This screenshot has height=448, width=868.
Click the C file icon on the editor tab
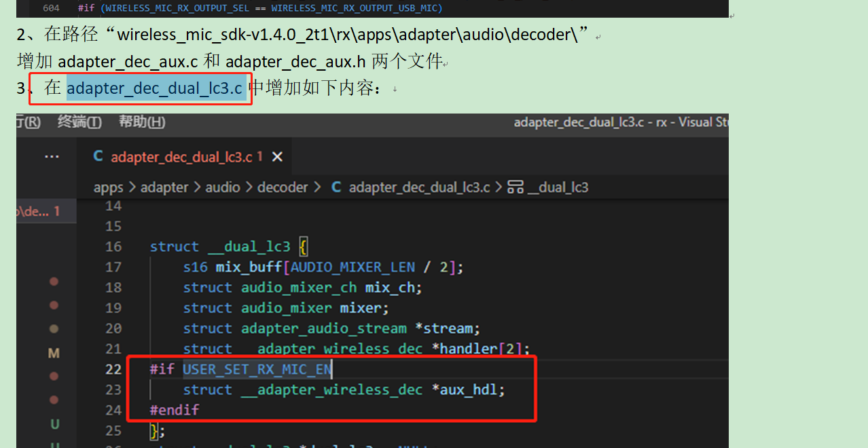98,157
